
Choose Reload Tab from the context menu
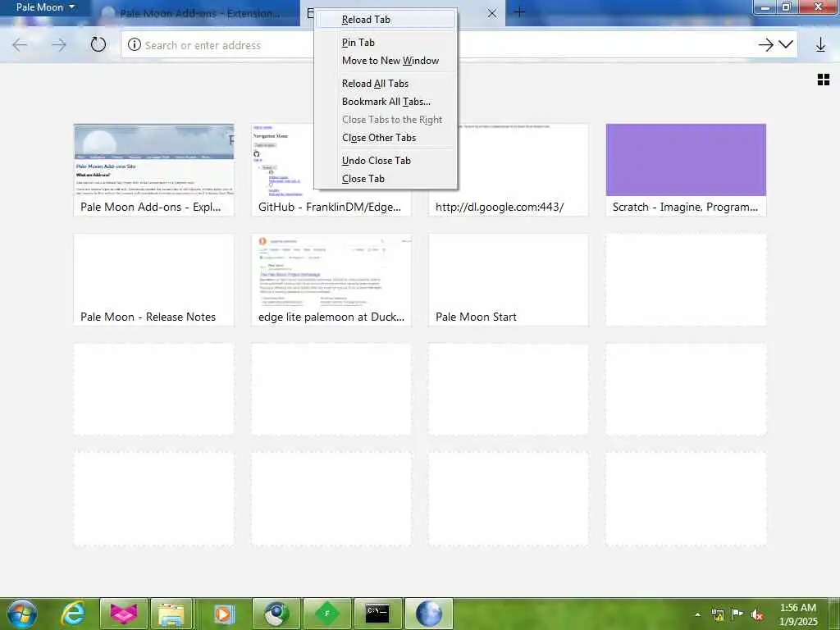click(386, 20)
